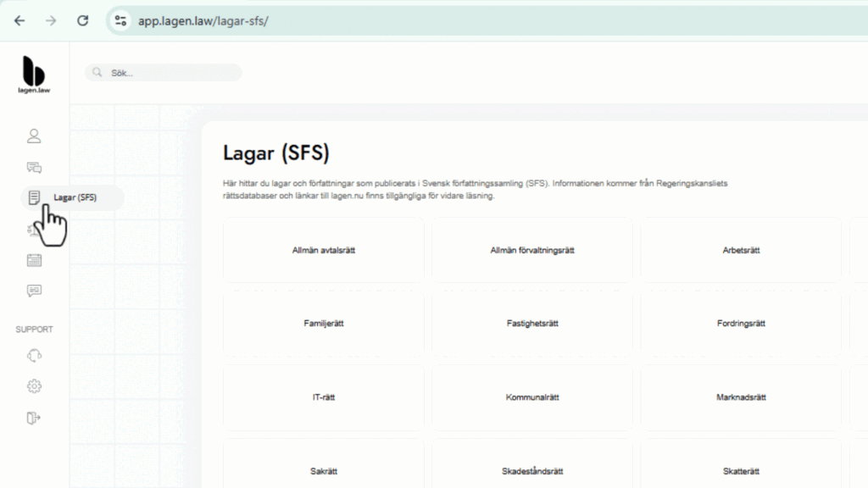The image size is (868, 488).
Task: Click the SUPPORT section label
Action: [34, 330]
